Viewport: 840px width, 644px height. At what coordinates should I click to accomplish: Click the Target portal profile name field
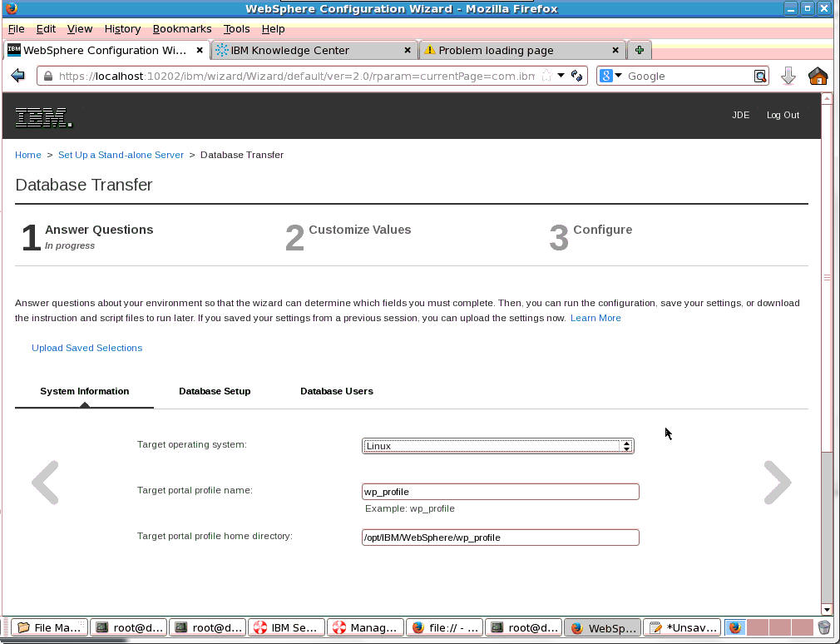501,491
